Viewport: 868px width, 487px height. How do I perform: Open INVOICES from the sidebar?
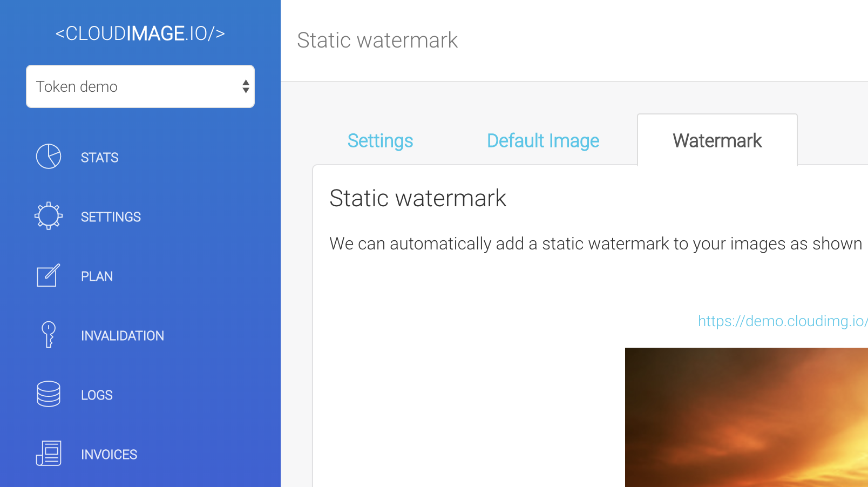[109, 455]
